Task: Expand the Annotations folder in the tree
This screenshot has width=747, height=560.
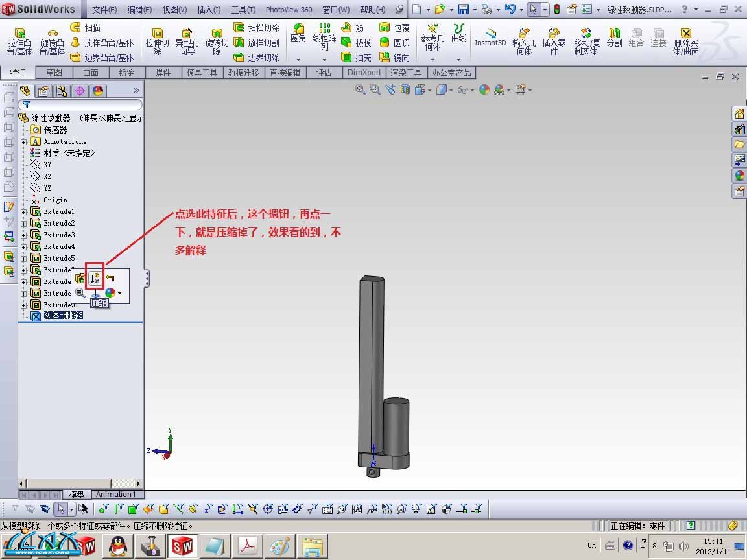Action: (x=24, y=142)
